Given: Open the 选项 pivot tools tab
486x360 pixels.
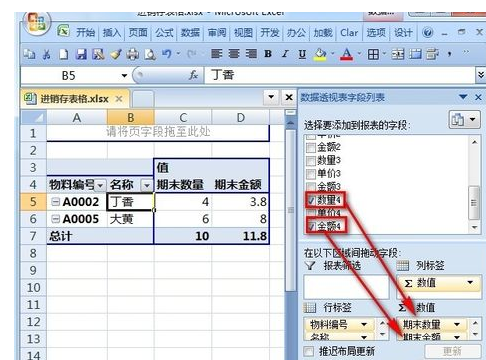Looking at the screenshot, I should [x=376, y=33].
